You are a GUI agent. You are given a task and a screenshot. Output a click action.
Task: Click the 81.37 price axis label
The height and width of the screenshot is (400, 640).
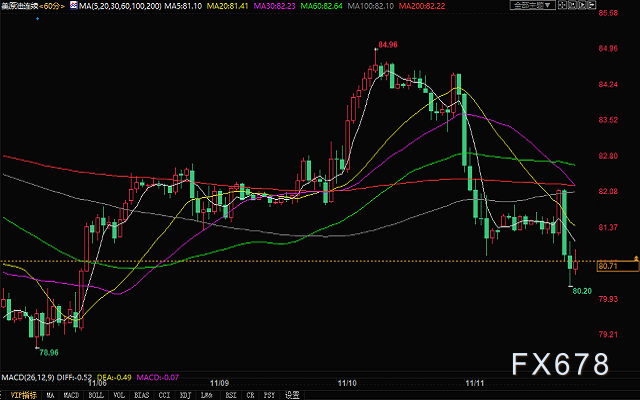tap(608, 227)
